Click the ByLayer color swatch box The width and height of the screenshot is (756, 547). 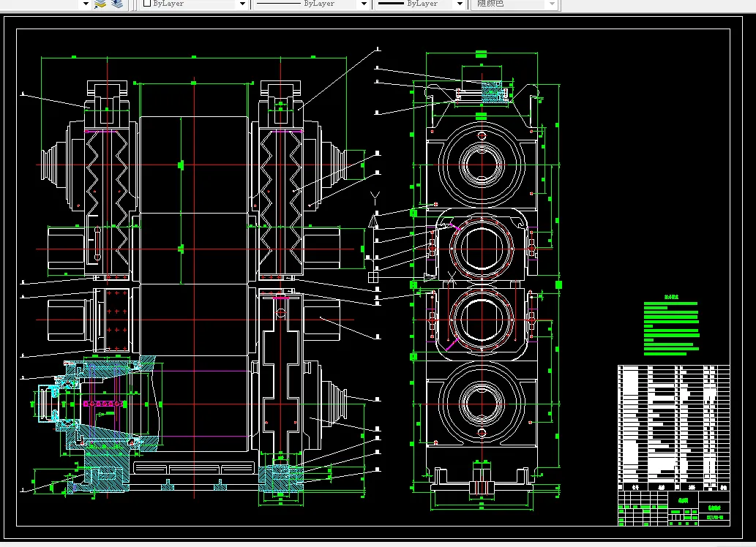[x=147, y=4]
